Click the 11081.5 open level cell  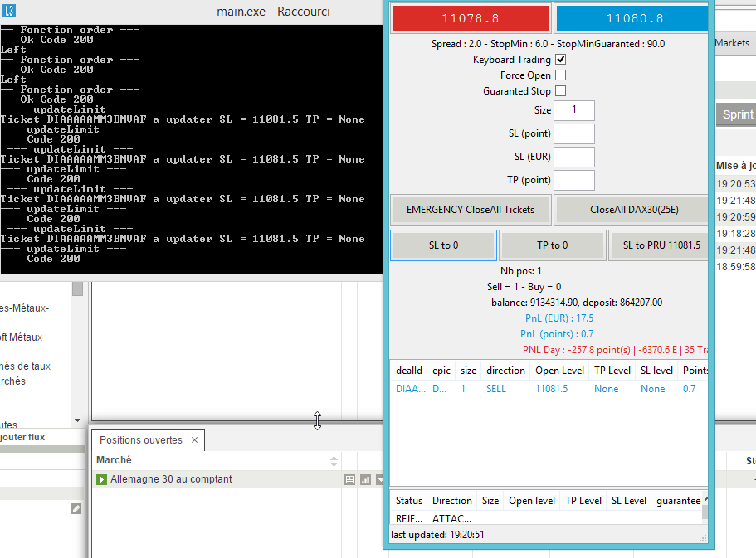coord(552,389)
